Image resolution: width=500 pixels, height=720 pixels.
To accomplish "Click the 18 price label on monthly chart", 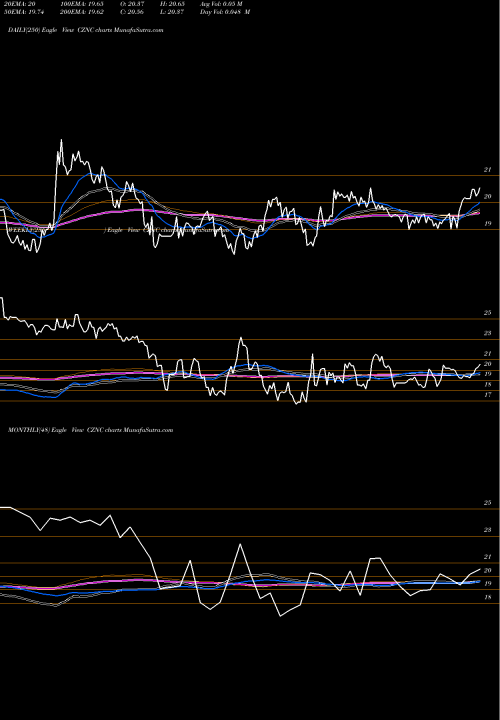I will click(488, 597).
